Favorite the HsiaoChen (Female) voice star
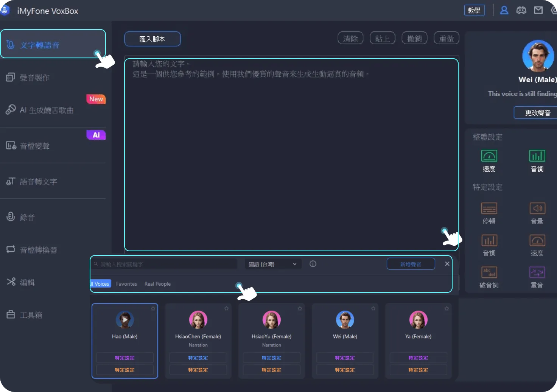Image resolution: width=557 pixels, height=392 pixels. tap(226, 308)
